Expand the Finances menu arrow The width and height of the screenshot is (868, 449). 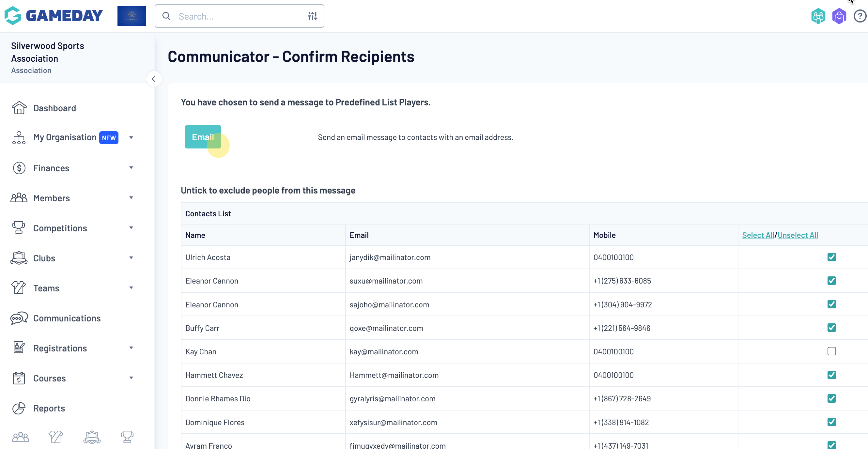pos(131,168)
